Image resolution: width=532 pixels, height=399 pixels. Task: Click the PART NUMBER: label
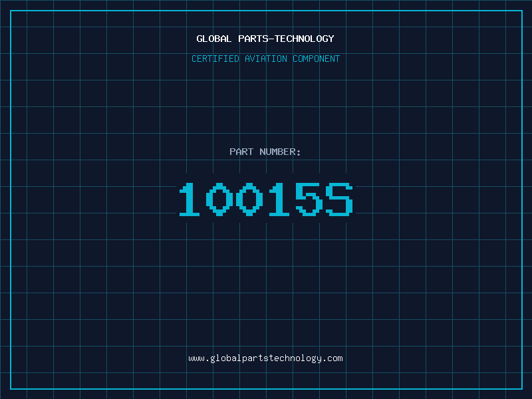(265, 152)
